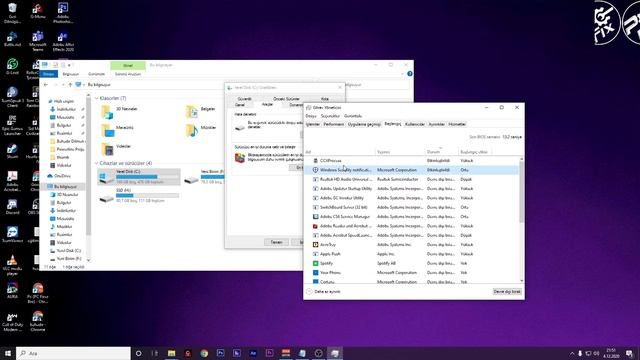Select Spotify icon in startup list
Viewport: 640px width, 360px height.
tap(315, 263)
